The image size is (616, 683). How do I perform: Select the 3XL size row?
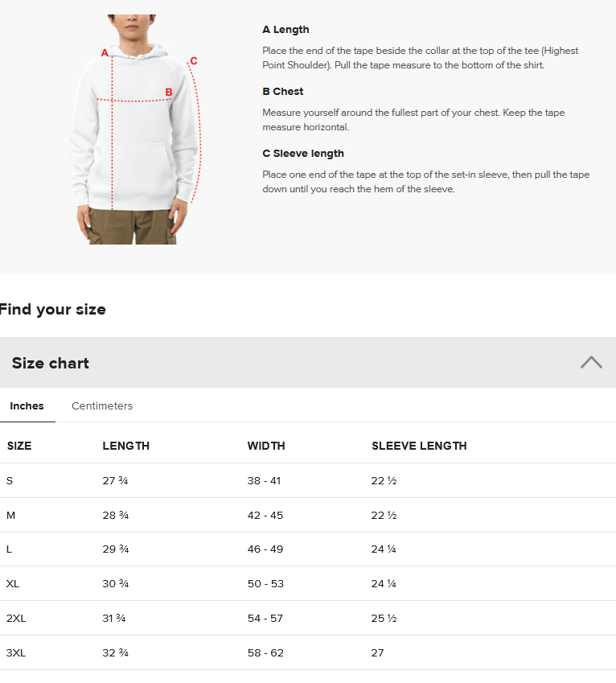[308, 652]
